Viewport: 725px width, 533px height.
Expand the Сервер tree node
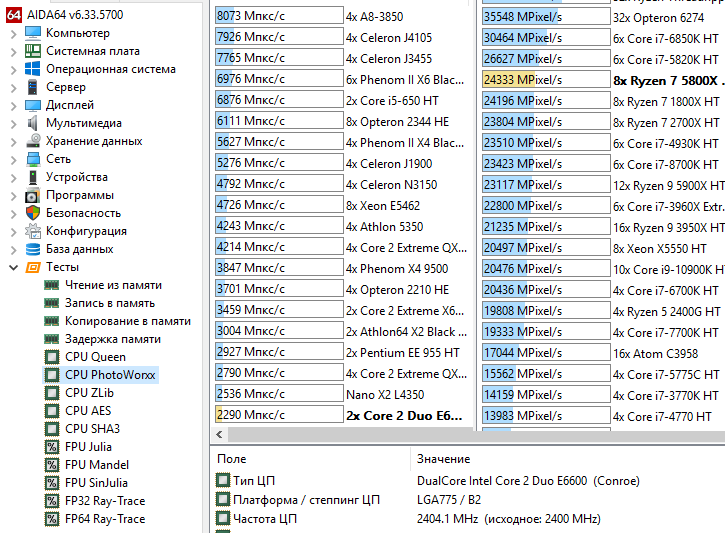13,88
